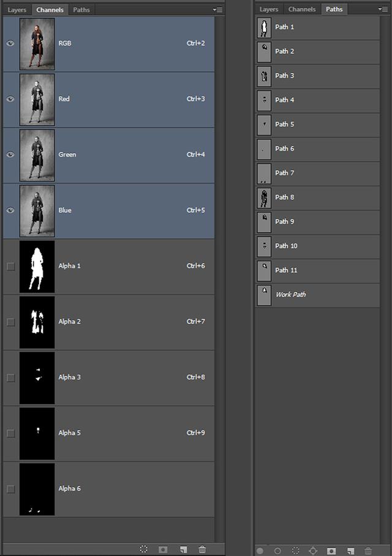The image size is (392, 556).
Task: Switch to Layers tab in left panel
Action: pyautogui.click(x=17, y=10)
